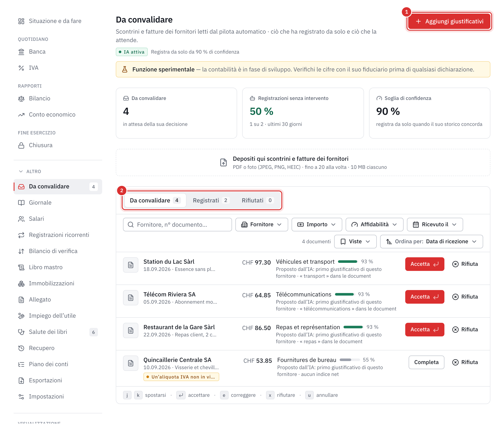Image resolution: width=504 pixels, height=444 pixels.
Task: Open document icon for Quincaillerie Centrale SA
Action: [x=131, y=363]
